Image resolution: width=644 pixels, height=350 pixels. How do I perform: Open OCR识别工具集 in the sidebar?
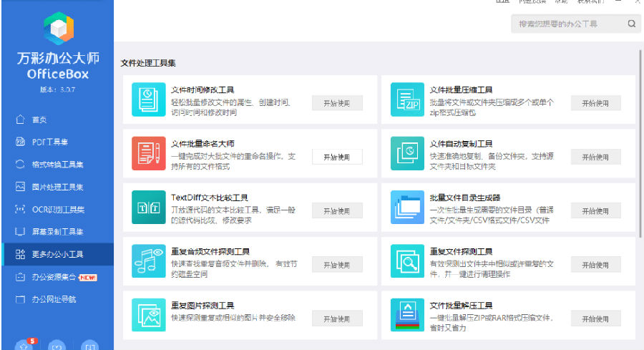[x=57, y=209]
